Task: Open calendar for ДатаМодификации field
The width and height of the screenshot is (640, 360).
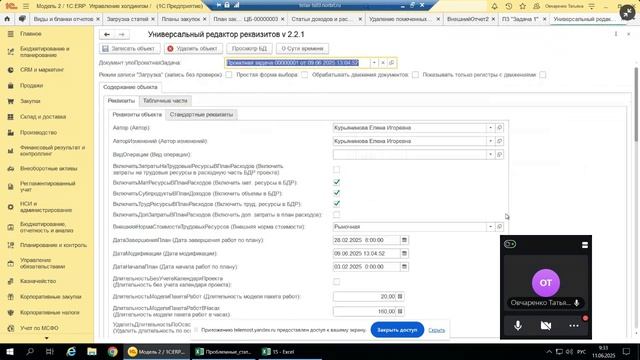Action: point(404,253)
